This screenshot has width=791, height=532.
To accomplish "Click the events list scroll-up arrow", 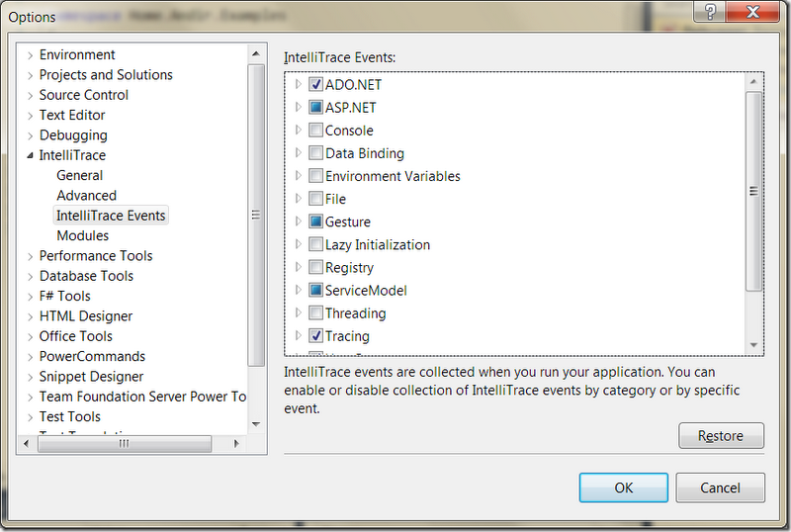I will [753, 82].
